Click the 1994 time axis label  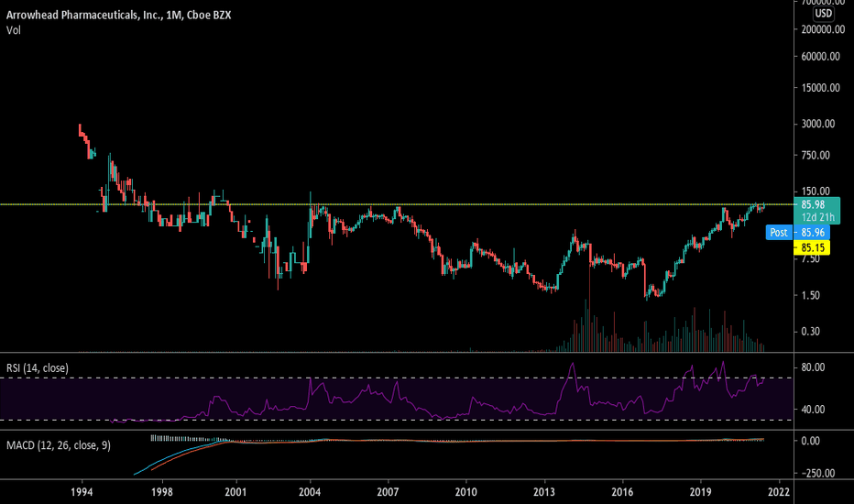tap(82, 492)
